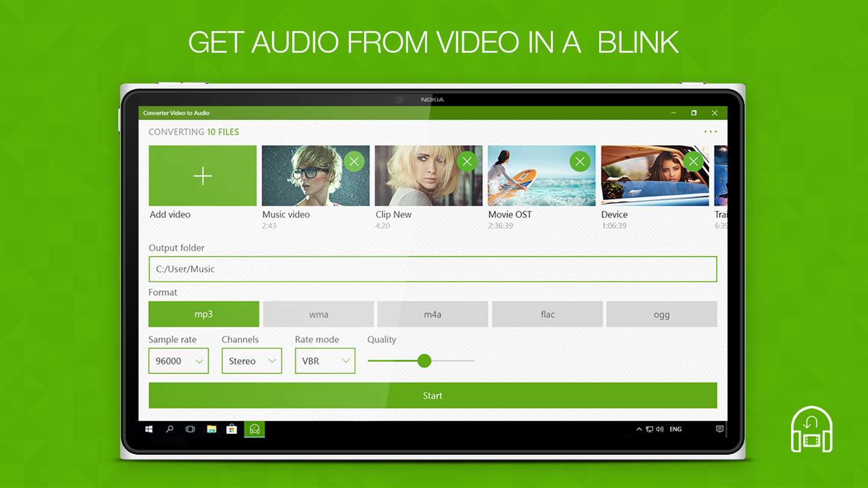
Task: Select the mp3 format
Action: [204, 314]
